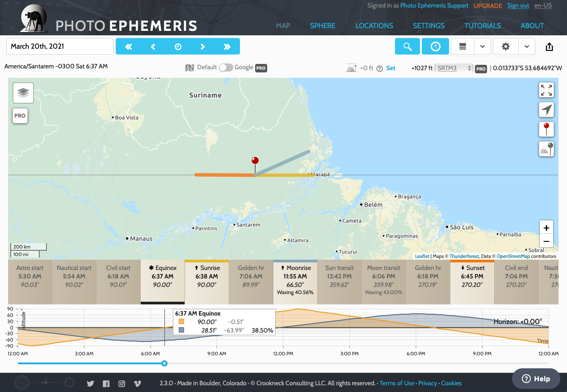Click the compass button in toolbar

click(x=435, y=46)
